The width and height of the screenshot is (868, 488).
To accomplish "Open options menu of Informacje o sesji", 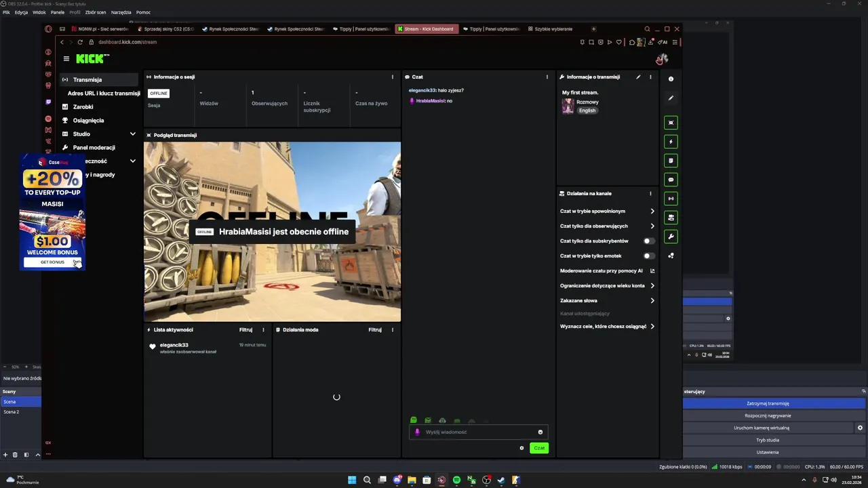I will pyautogui.click(x=392, y=77).
